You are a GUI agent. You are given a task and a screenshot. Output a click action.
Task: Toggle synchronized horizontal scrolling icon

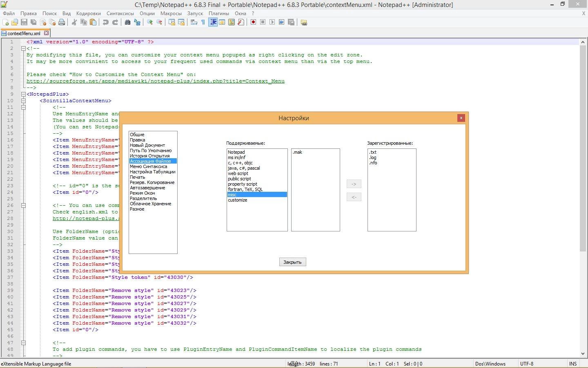[x=181, y=22]
